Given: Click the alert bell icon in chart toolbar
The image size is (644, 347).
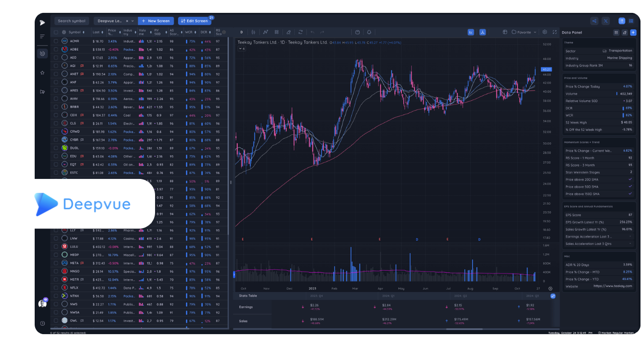Looking at the screenshot, I should [x=369, y=32].
